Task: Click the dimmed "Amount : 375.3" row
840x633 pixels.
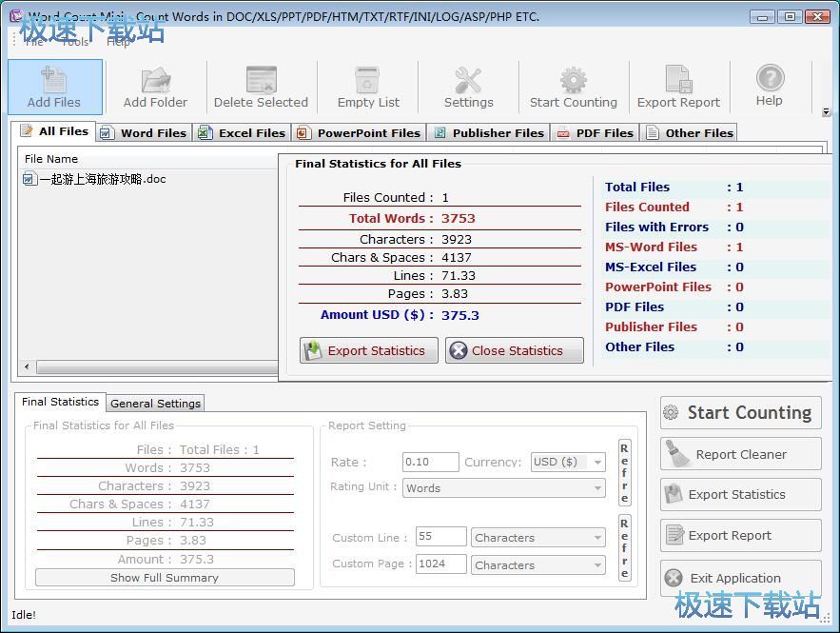Action: [166, 559]
